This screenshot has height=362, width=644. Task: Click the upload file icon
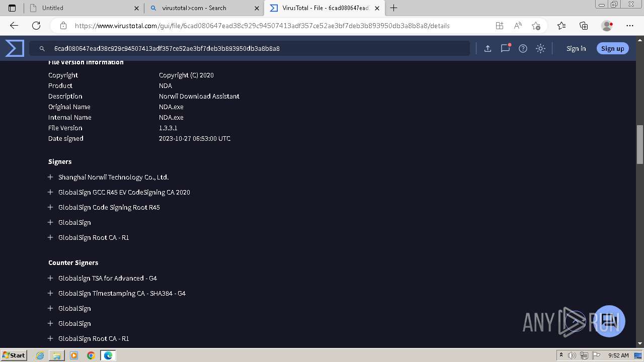[x=488, y=48]
